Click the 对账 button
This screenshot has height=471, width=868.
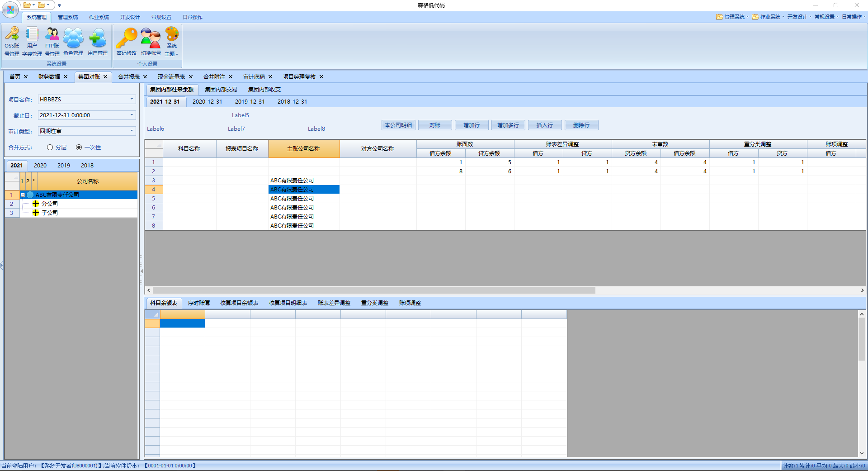(x=435, y=125)
